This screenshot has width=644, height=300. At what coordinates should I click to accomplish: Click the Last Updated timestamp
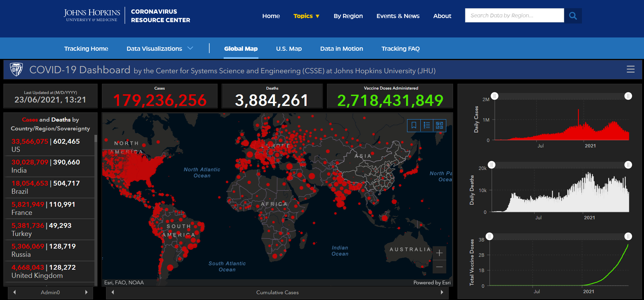click(50, 99)
